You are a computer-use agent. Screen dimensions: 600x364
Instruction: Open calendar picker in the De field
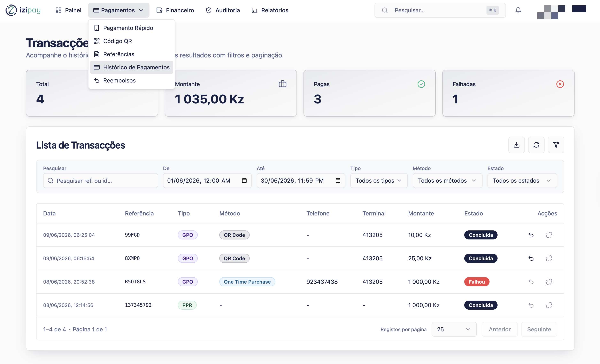[x=244, y=181]
